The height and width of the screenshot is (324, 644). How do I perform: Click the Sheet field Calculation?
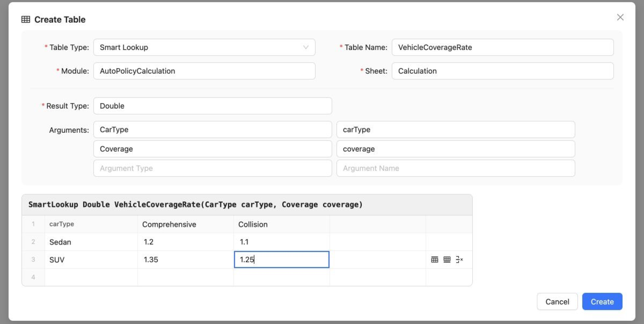tap(503, 71)
